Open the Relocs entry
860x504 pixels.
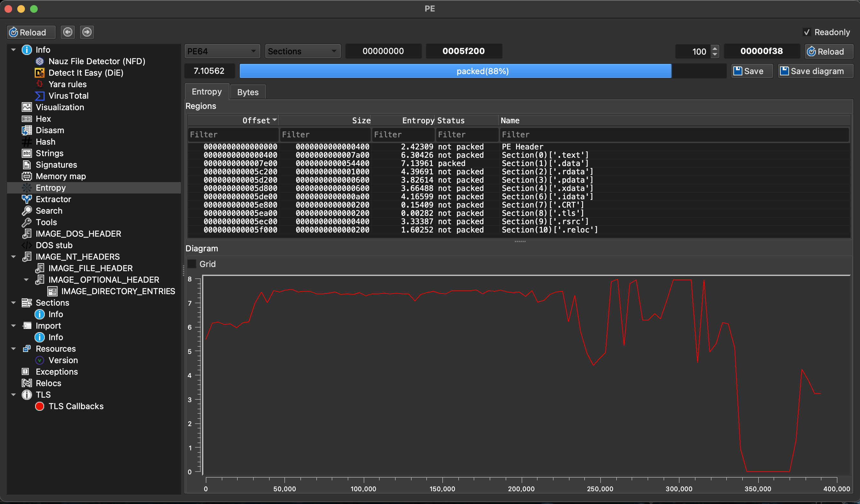point(48,383)
